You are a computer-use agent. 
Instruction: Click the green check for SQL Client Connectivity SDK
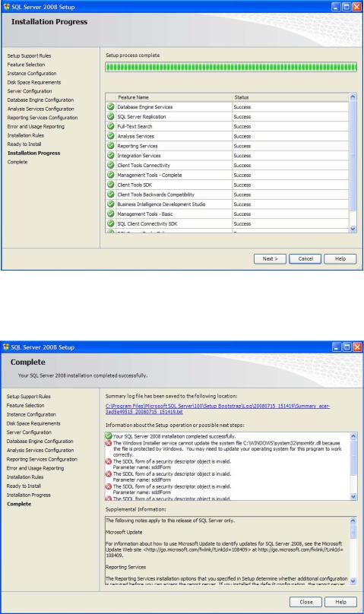coord(111,223)
